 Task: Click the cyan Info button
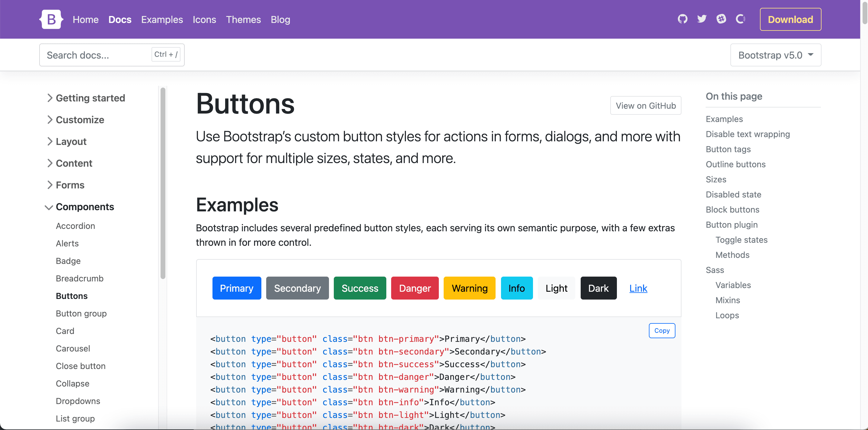click(x=517, y=288)
